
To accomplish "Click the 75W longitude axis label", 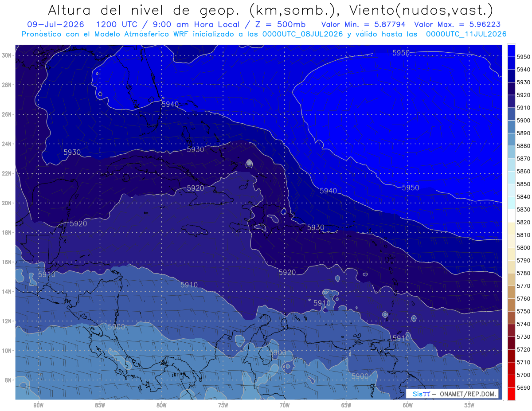I will click(223, 405).
